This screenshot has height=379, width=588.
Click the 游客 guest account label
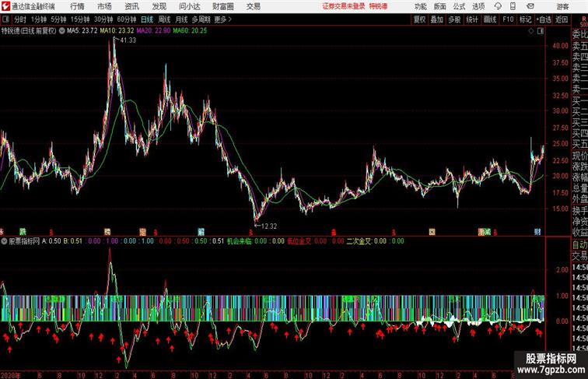click(562, 6)
